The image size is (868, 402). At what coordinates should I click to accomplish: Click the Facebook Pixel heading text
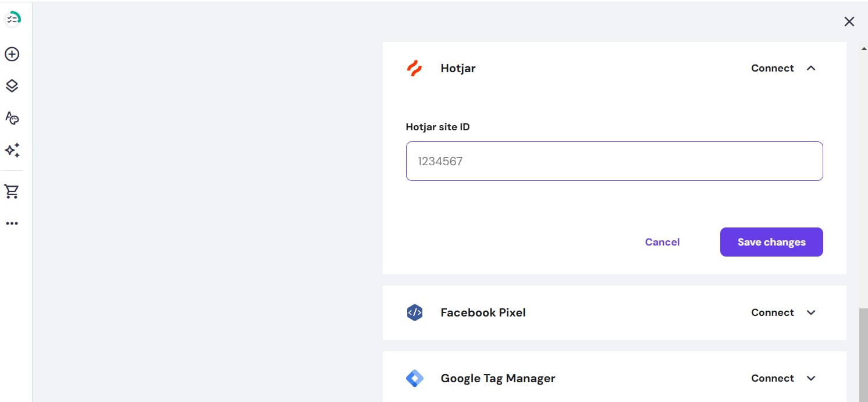point(483,312)
